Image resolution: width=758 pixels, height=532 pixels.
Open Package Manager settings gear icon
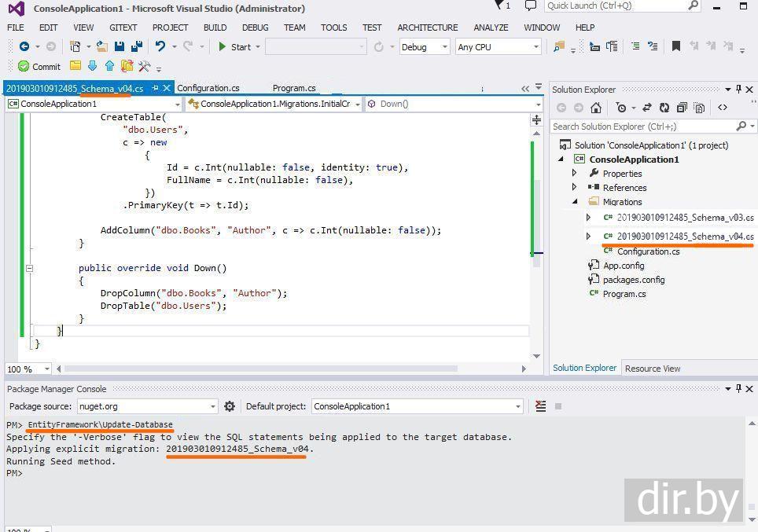(x=230, y=406)
